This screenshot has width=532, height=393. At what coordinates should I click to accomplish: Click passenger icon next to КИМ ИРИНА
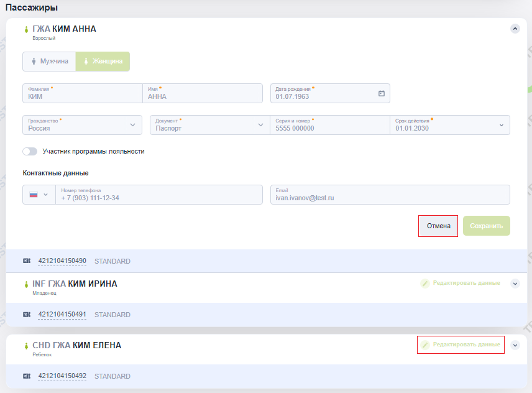coord(26,284)
